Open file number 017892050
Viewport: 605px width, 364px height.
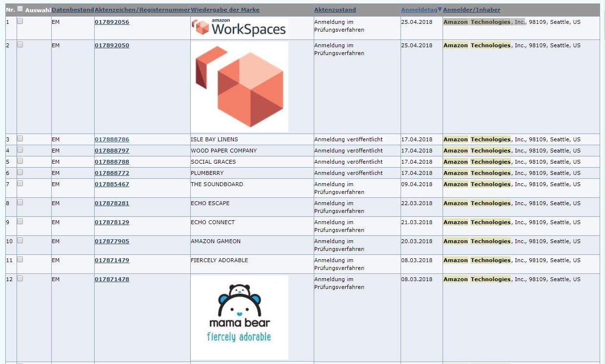click(112, 45)
